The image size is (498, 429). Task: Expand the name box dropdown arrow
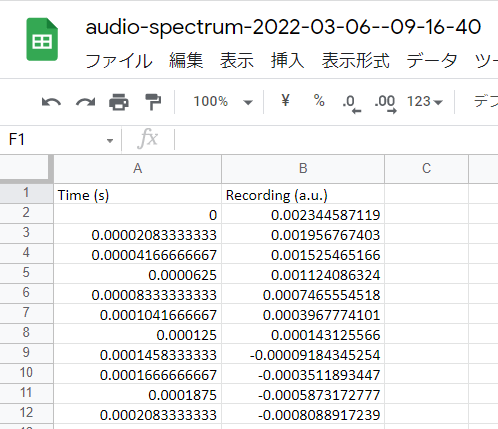[x=110, y=141]
